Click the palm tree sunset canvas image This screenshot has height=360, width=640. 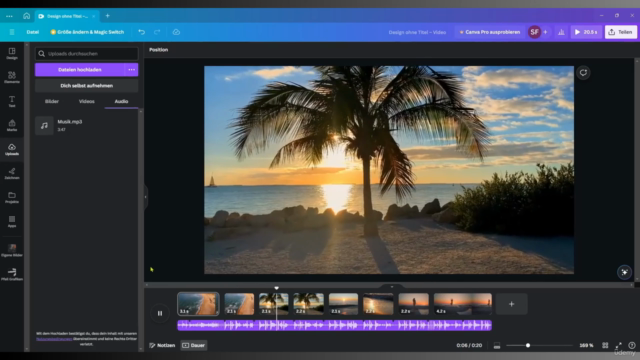pos(389,170)
